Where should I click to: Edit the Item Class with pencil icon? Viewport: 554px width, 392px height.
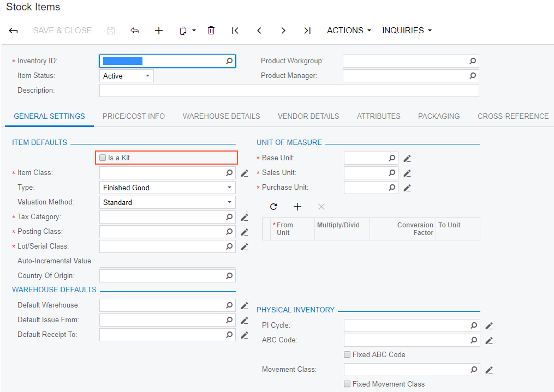pos(245,173)
